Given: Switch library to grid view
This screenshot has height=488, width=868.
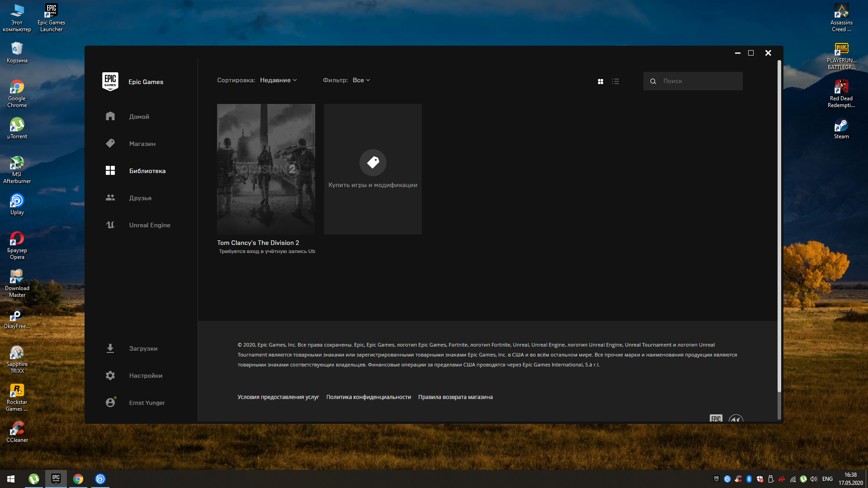Looking at the screenshot, I should [600, 81].
